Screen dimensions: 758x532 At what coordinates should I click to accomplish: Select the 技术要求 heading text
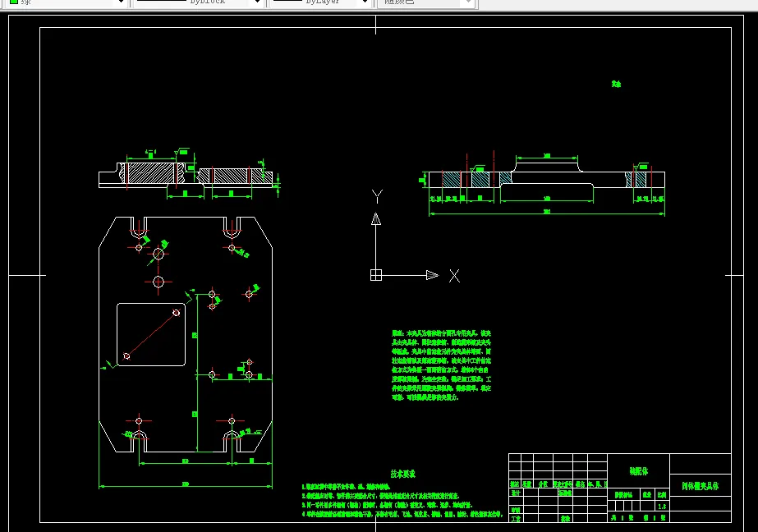coord(402,474)
